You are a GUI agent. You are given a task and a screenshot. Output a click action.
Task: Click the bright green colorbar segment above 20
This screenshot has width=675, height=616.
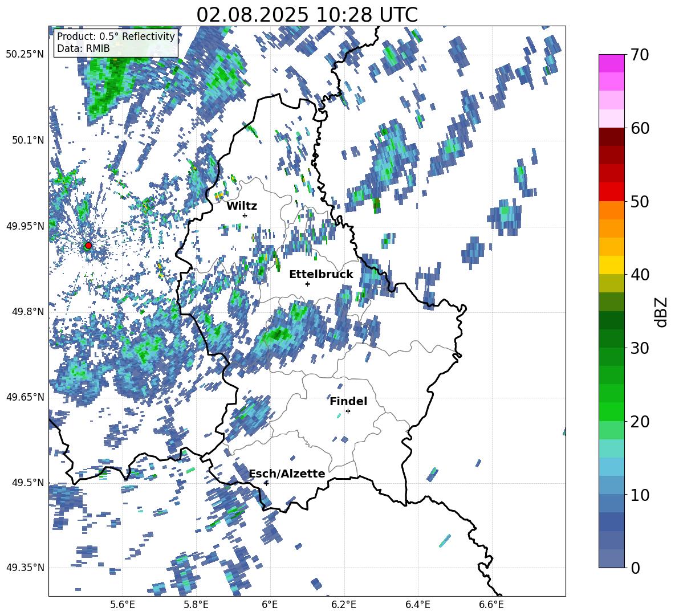pos(611,411)
